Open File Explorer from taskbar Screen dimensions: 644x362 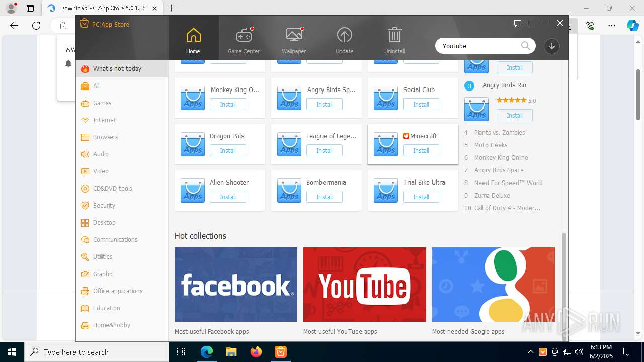(x=231, y=352)
